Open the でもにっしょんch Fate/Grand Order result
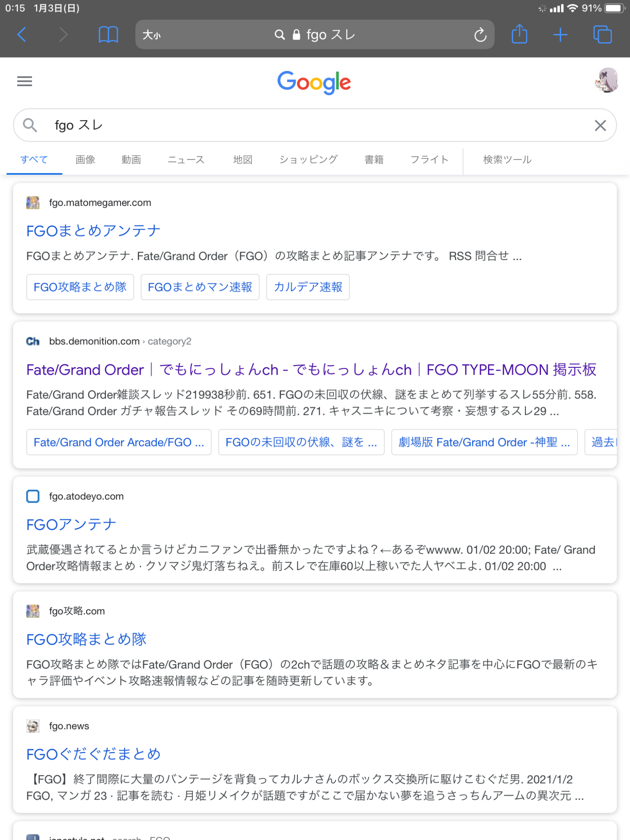 [x=311, y=370]
